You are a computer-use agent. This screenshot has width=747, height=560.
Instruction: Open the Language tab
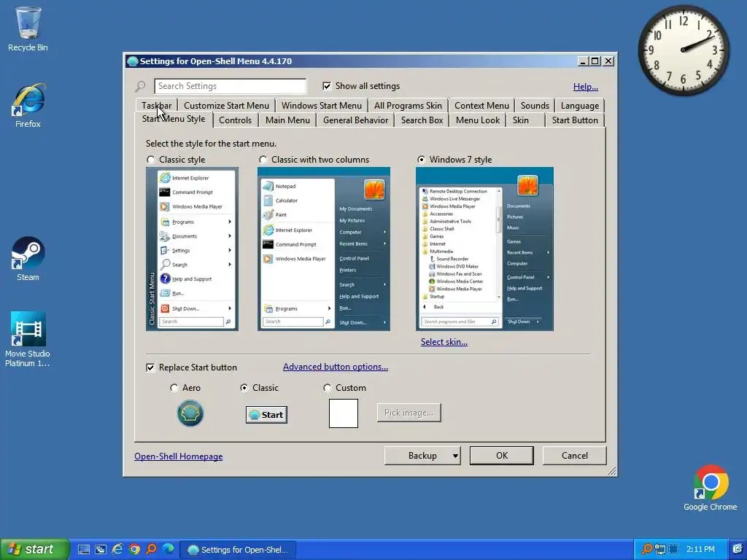click(580, 106)
